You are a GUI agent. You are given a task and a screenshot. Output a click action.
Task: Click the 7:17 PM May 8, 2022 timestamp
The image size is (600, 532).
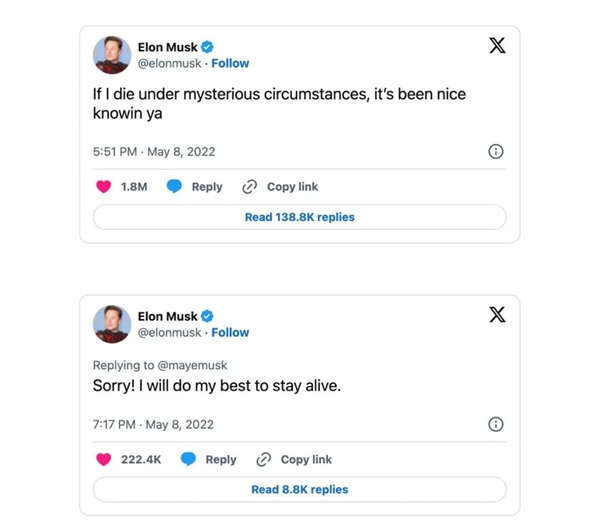[x=154, y=425]
